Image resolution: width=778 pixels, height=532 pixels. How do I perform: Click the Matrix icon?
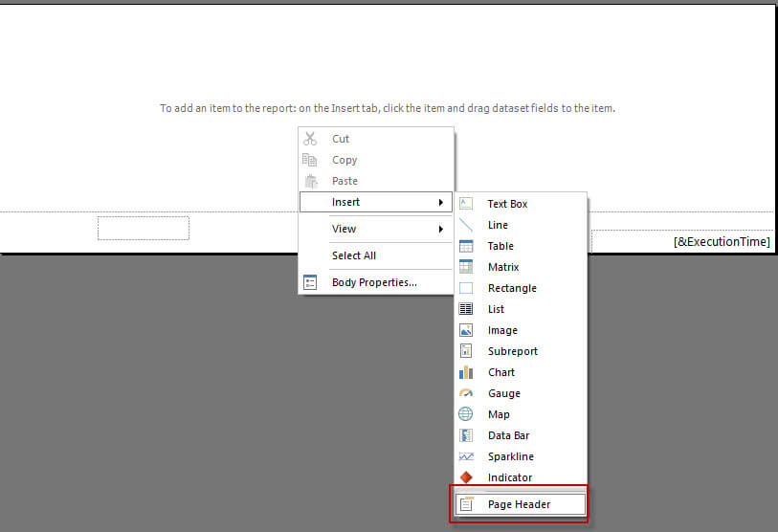(466, 267)
